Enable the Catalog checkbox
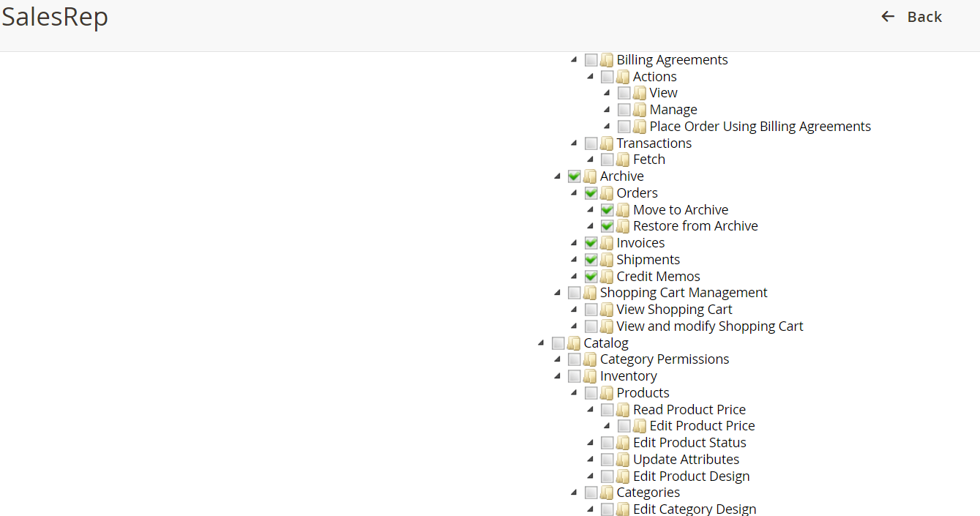Image resolution: width=980 pixels, height=516 pixels. pyautogui.click(x=558, y=343)
